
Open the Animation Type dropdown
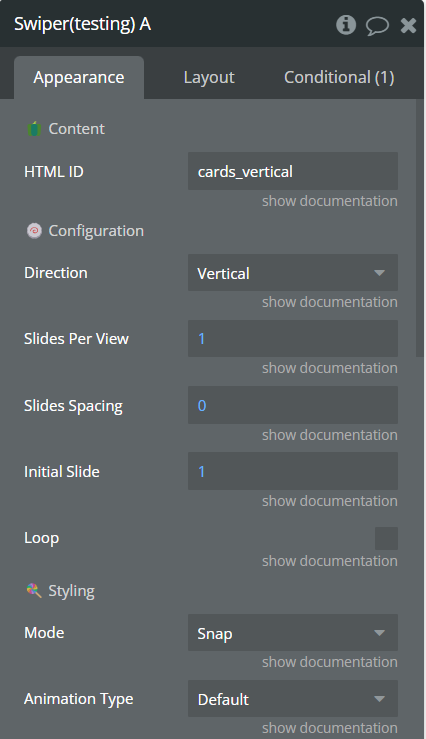point(293,699)
